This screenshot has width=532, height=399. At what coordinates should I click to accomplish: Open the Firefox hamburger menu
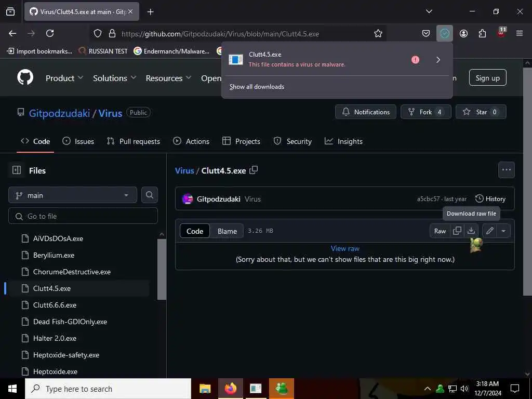point(520,33)
